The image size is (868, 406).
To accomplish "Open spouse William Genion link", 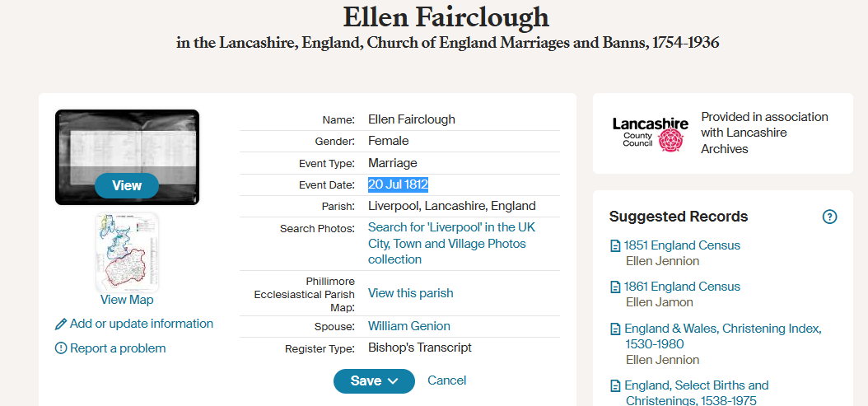I will tap(409, 326).
